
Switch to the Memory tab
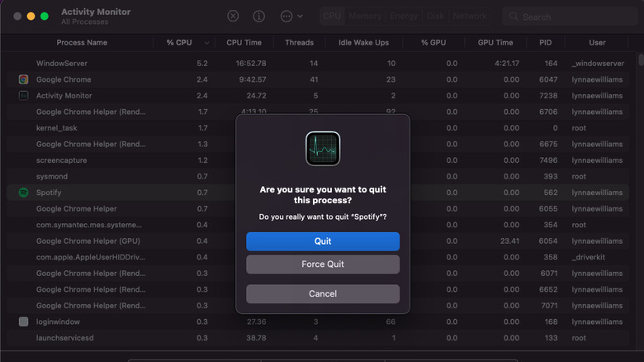(x=365, y=16)
